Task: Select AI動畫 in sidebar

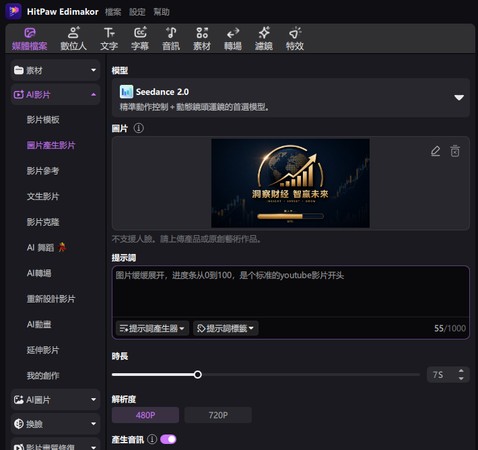Action: 39,324
